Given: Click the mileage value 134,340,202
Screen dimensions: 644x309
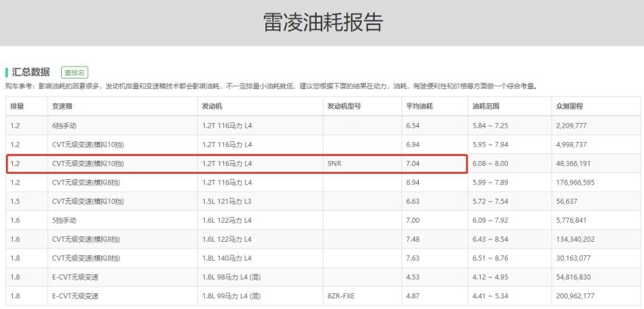Looking at the screenshot, I should [575, 239].
